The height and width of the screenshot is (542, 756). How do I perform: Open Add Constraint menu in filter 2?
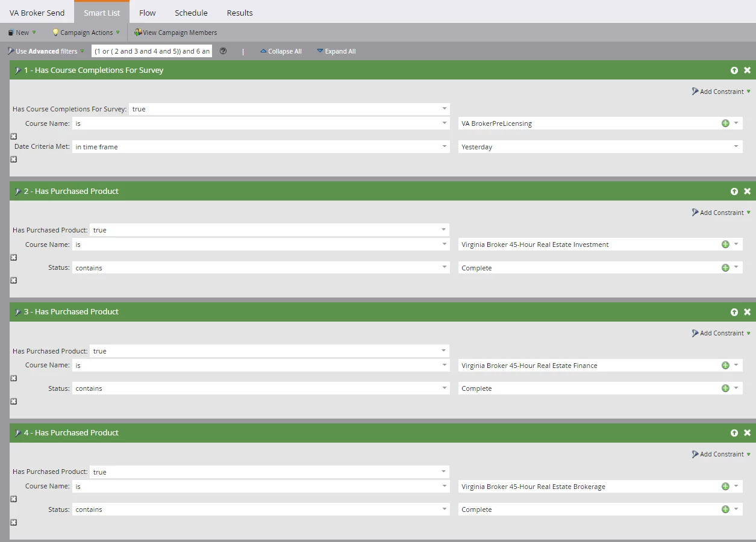[x=721, y=213]
